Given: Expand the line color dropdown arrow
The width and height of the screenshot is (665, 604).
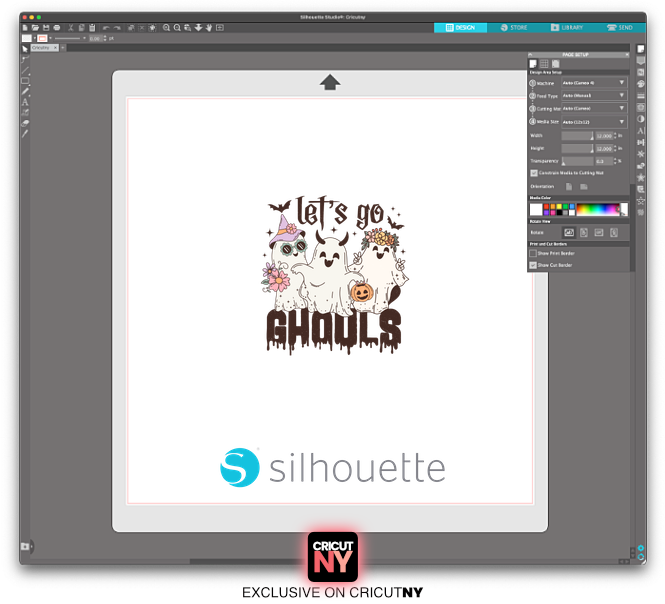Looking at the screenshot, I should click(x=50, y=38).
